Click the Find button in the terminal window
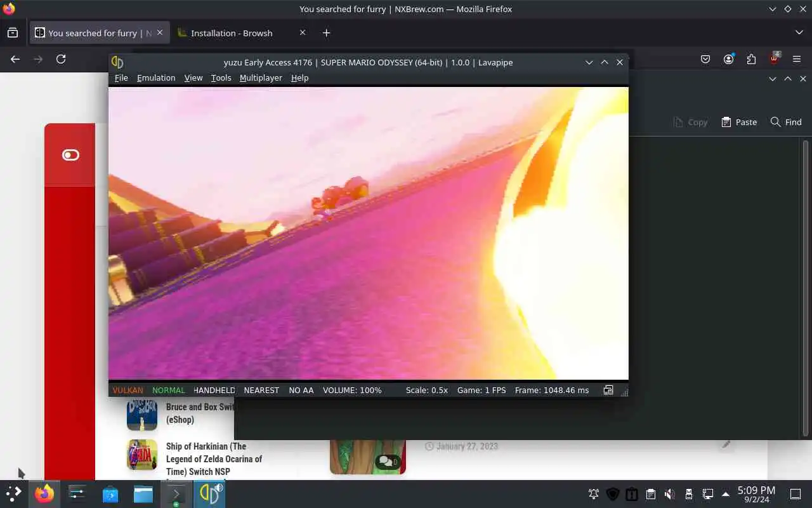The width and height of the screenshot is (812, 508). [x=786, y=122]
